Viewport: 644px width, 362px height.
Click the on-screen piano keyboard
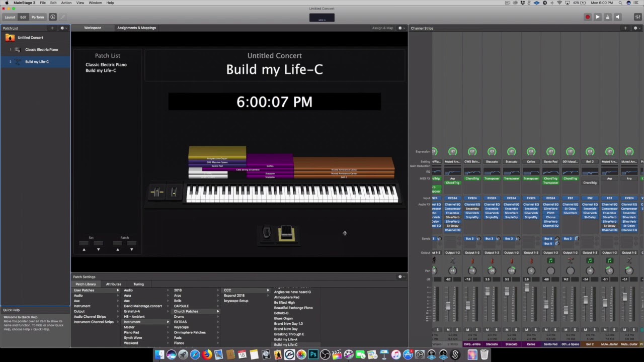(x=292, y=194)
